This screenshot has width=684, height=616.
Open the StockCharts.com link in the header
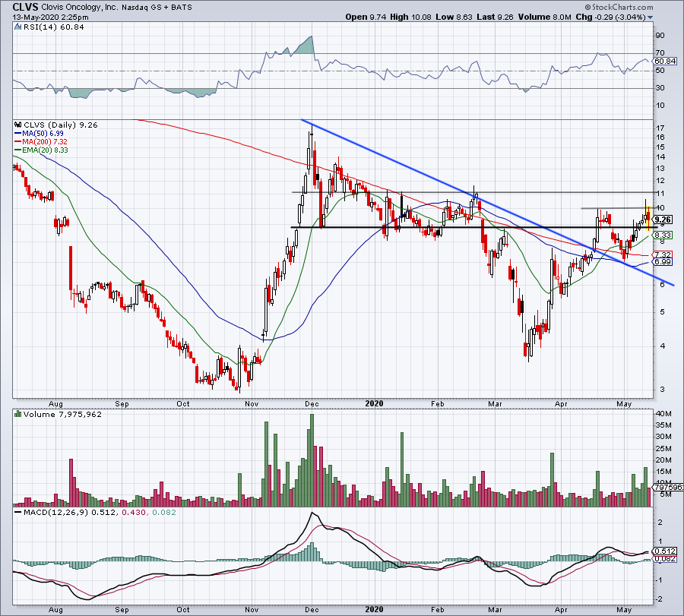[622, 7]
